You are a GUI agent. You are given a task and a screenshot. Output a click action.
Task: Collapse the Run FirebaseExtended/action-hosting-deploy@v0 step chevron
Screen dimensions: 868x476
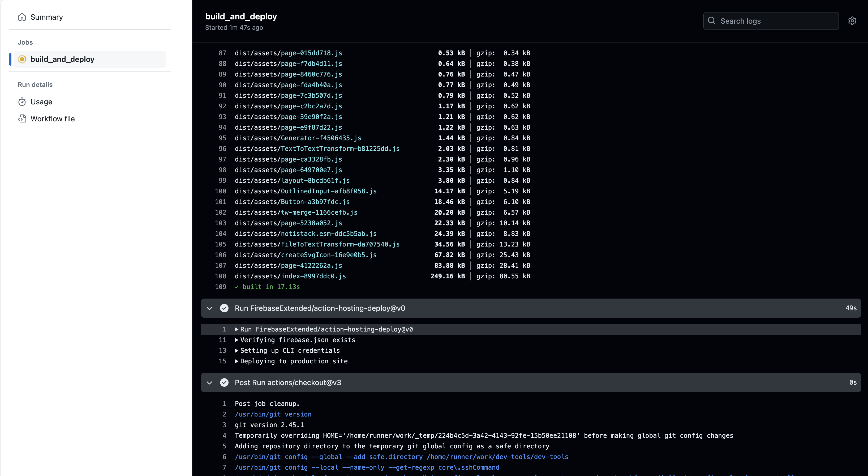click(209, 308)
